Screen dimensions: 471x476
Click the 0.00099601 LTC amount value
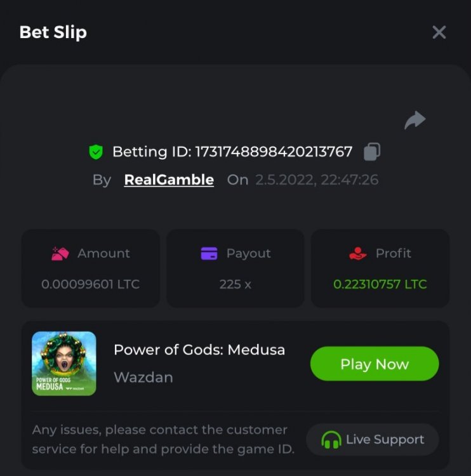coord(91,284)
